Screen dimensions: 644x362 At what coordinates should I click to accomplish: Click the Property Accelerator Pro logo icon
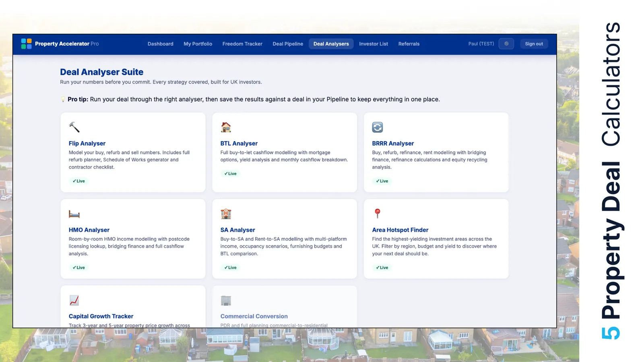click(x=26, y=44)
